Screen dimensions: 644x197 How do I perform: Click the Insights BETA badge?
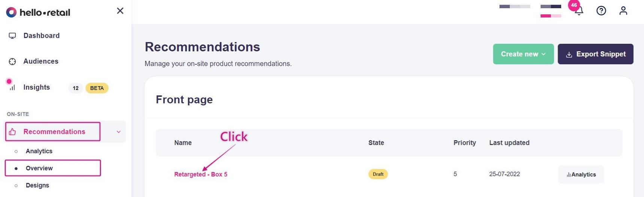[97, 88]
